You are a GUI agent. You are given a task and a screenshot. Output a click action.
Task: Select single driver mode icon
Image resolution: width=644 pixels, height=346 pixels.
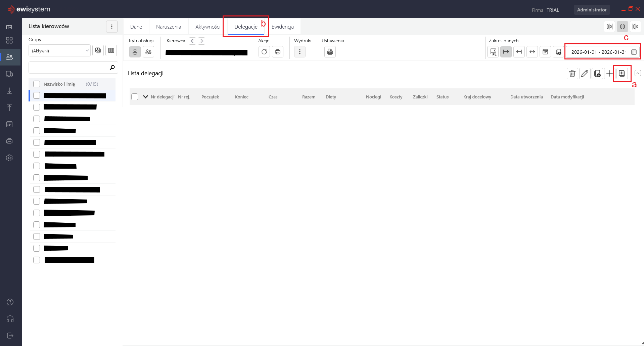coord(135,52)
